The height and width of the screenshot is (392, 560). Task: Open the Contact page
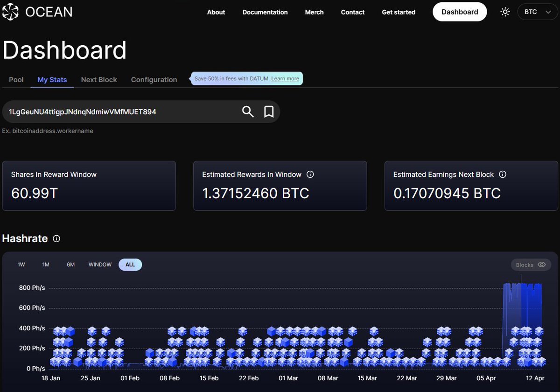coord(353,12)
